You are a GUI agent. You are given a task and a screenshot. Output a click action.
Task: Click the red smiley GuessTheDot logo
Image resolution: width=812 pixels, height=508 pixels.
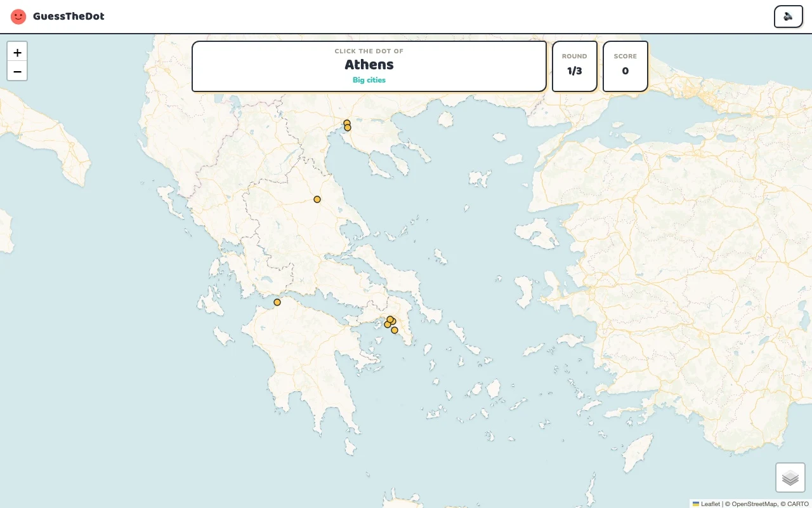(x=18, y=17)
